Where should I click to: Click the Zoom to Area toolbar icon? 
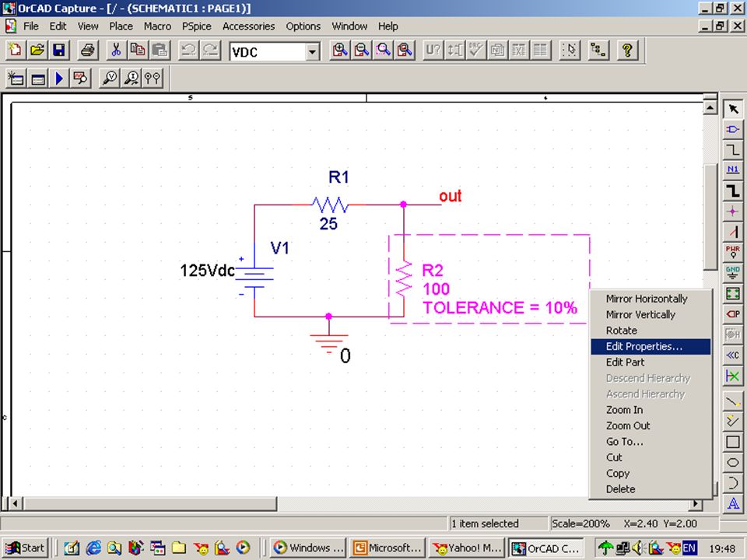(x=384, y=50)
